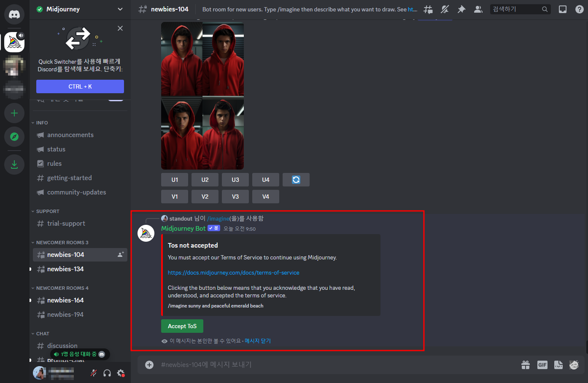
Task: Add a server with plus icon
Action: 14,113
